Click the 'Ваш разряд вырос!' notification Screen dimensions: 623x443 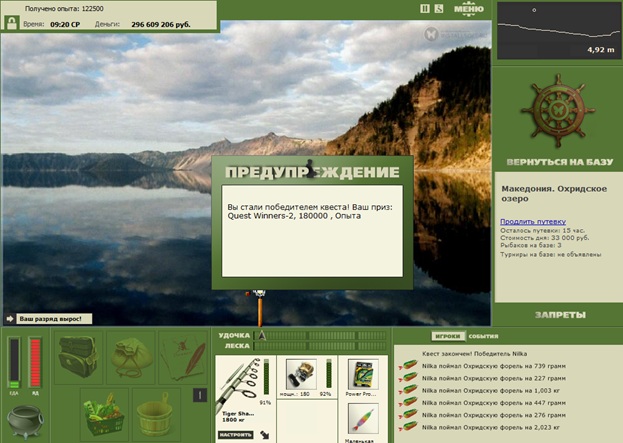[53, 319]
